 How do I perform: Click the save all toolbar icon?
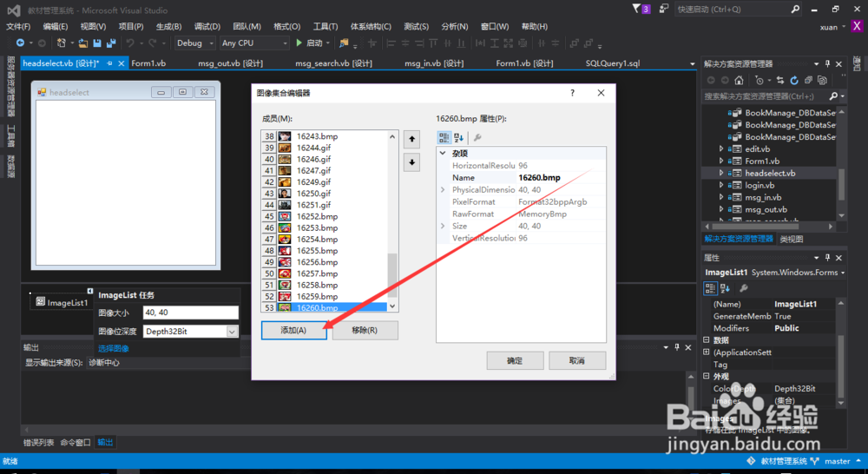(111, 43)
